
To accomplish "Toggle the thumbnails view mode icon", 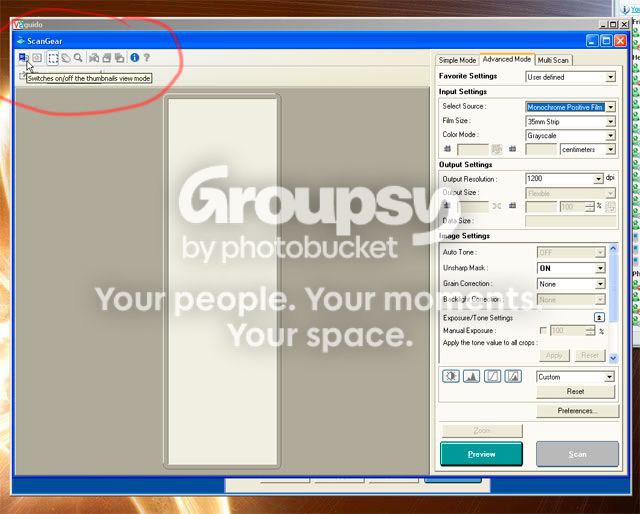I will pos(23,58).
